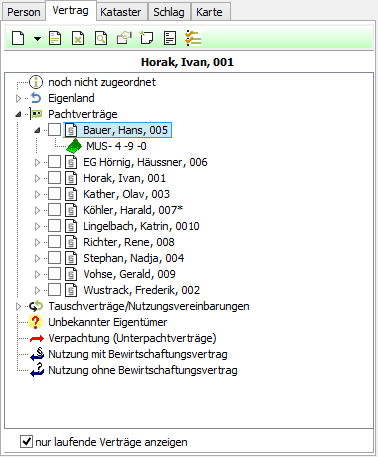Tick the Wustrack, Frederik, 002 checkbox
The height and width of the screenshot is (457, 378).
coord(54,290)
